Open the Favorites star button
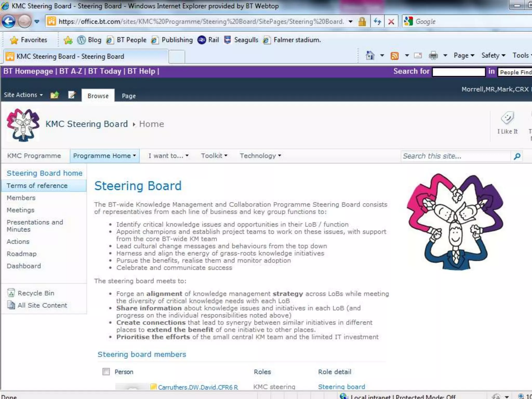Image resolution: width=532 pixels, height=399 pixels. click(x=29, y=40)
